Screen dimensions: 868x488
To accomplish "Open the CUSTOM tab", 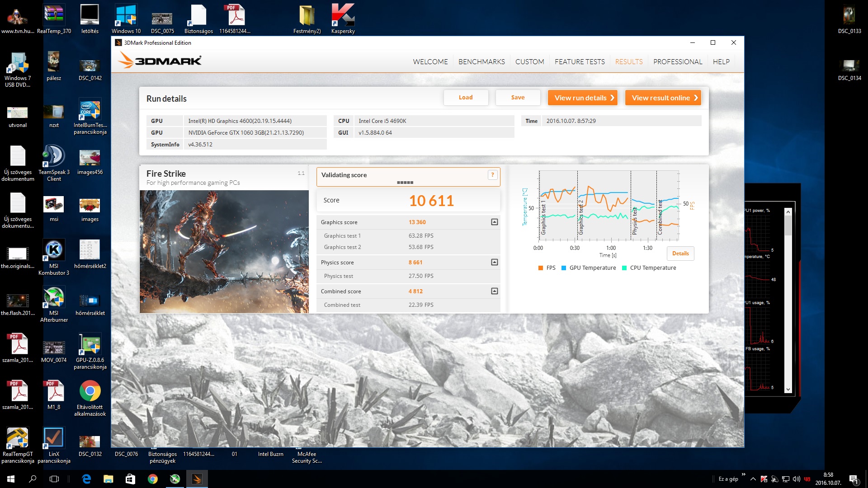I will click(x=529, y=61).
